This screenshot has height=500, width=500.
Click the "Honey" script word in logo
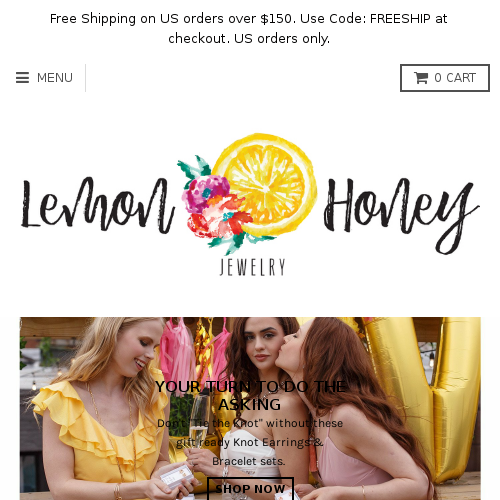pyautogui.click(x=401, y=212)
